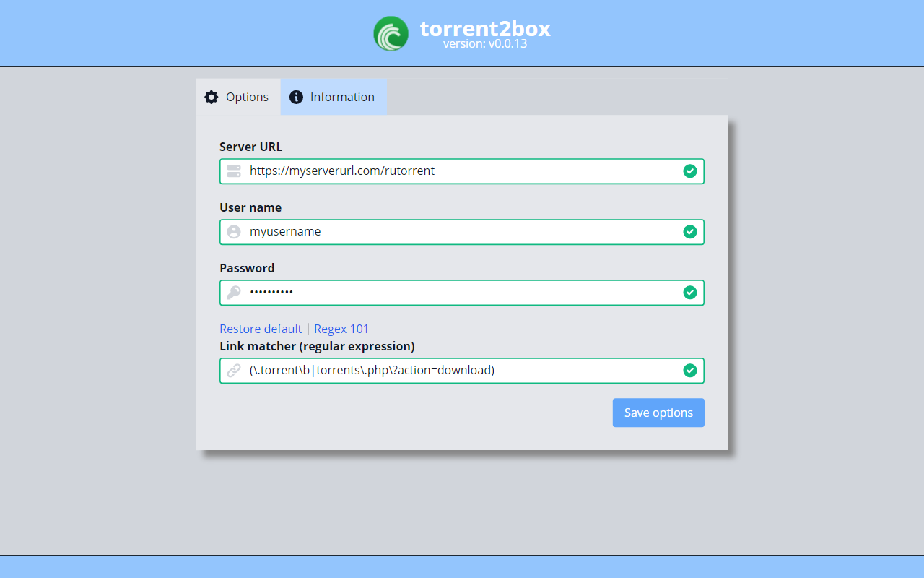Switch to the Information tab
Image resolution: width=924 pixels, height=578 pixels.
[334, 96]
